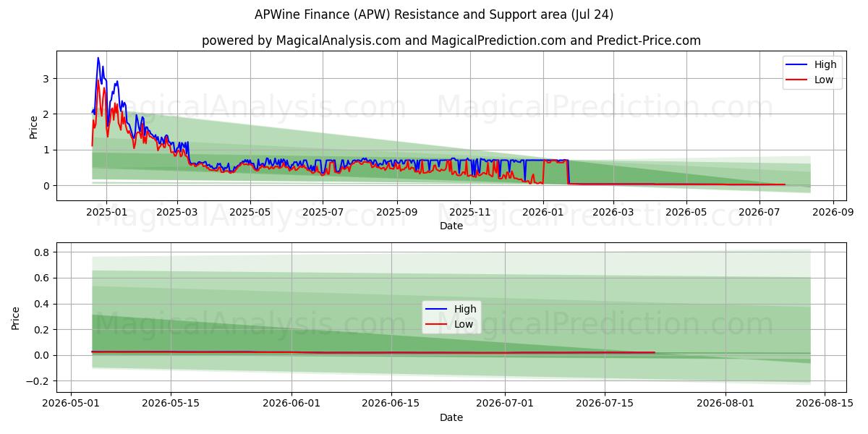Click the bottom chart 'Date' axis label
The image size is (868, 434).
451,417
